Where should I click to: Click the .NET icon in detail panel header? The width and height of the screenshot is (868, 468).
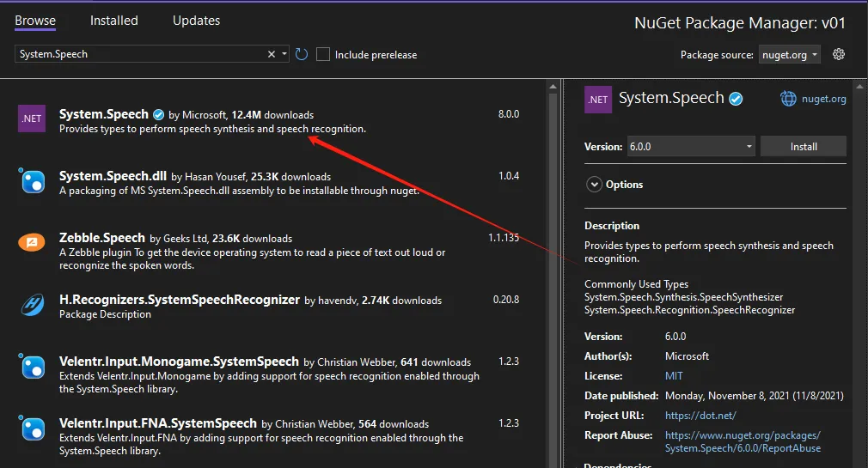(598, 100)
